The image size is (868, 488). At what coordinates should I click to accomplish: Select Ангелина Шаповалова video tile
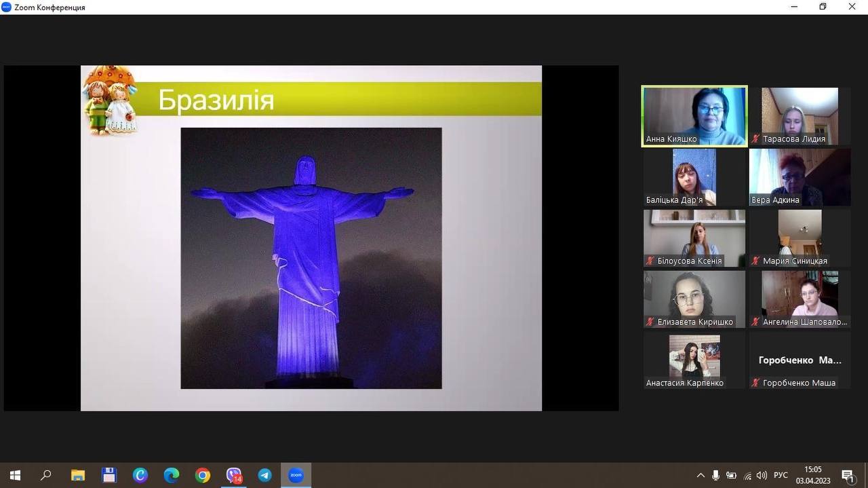point(800,299)
